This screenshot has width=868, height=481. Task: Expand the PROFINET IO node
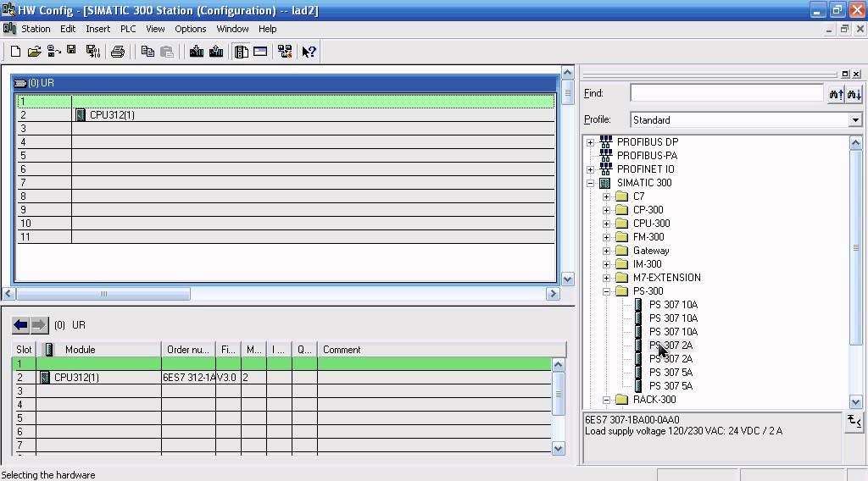(x=590, y=169)
